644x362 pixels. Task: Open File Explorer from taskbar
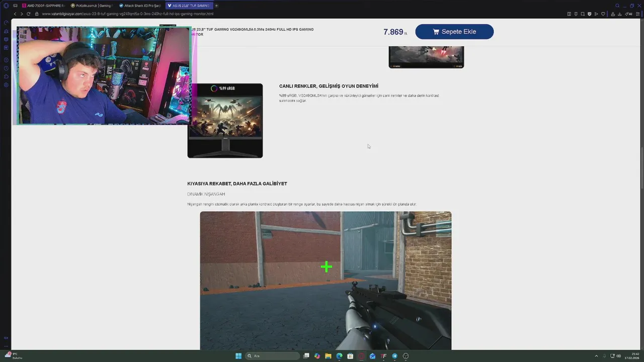tap(328, 356)
